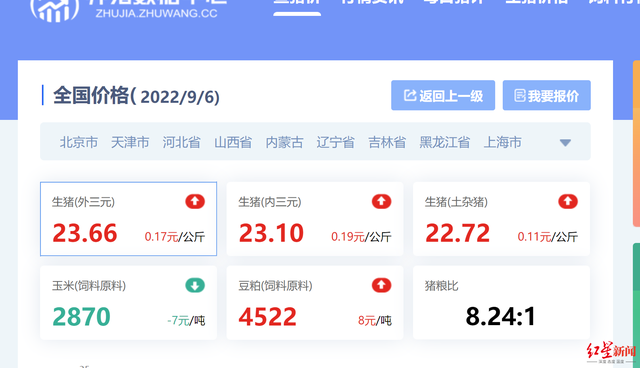Click the price 22.72 on 土杂猪 card
Screen dimensions: 640x368
[458, 233]
